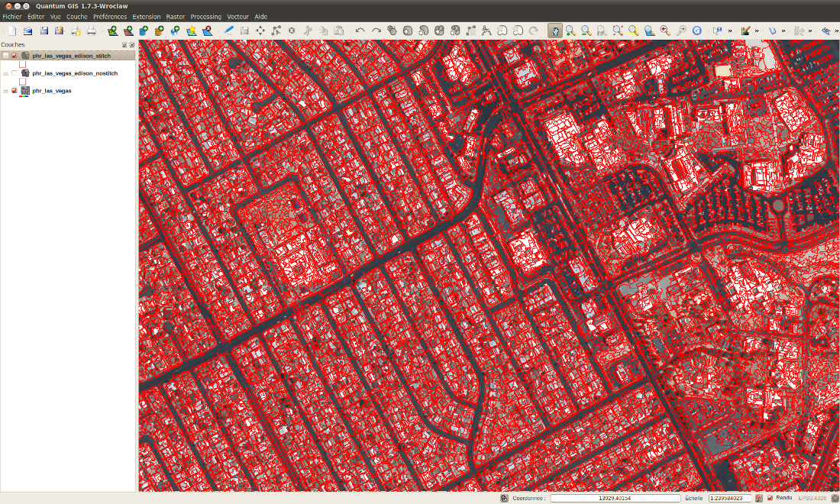The width and height of the screenshot is (840, 504).
Task: Click the Remove Layer icon
Action: pos(207,31)
